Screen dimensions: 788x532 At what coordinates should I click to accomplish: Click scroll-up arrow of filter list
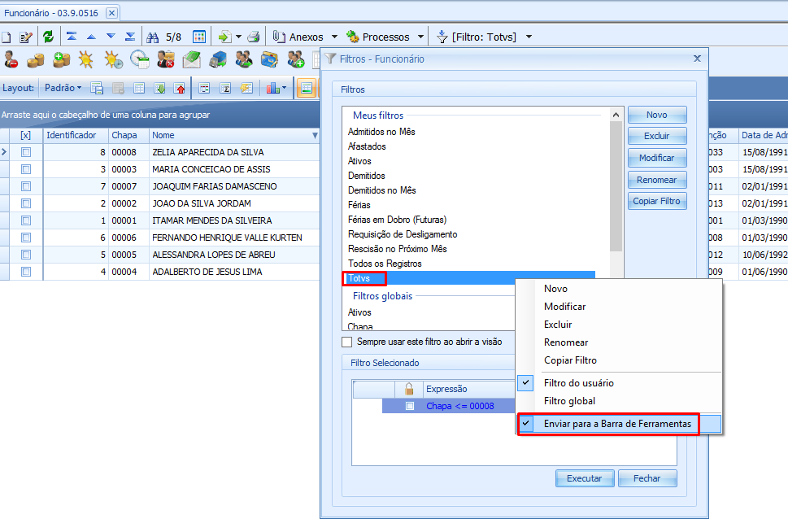click(x=616, y=115)
